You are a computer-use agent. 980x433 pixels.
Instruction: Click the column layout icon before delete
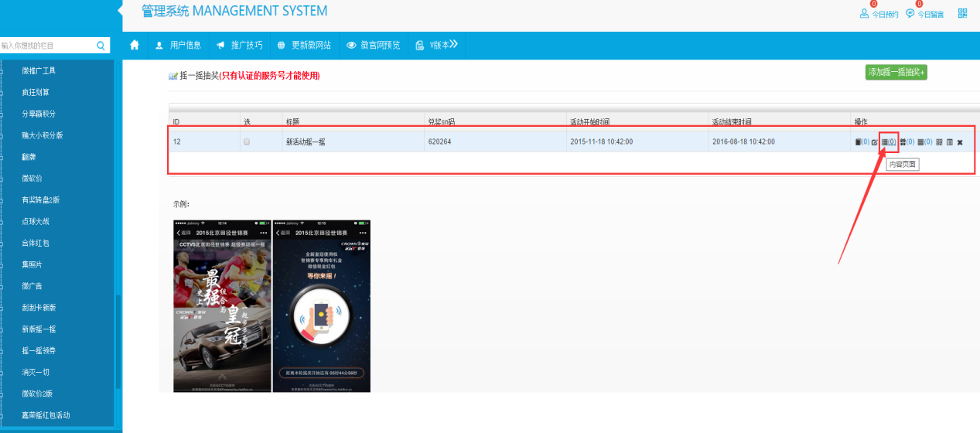[x=949, y=142]
